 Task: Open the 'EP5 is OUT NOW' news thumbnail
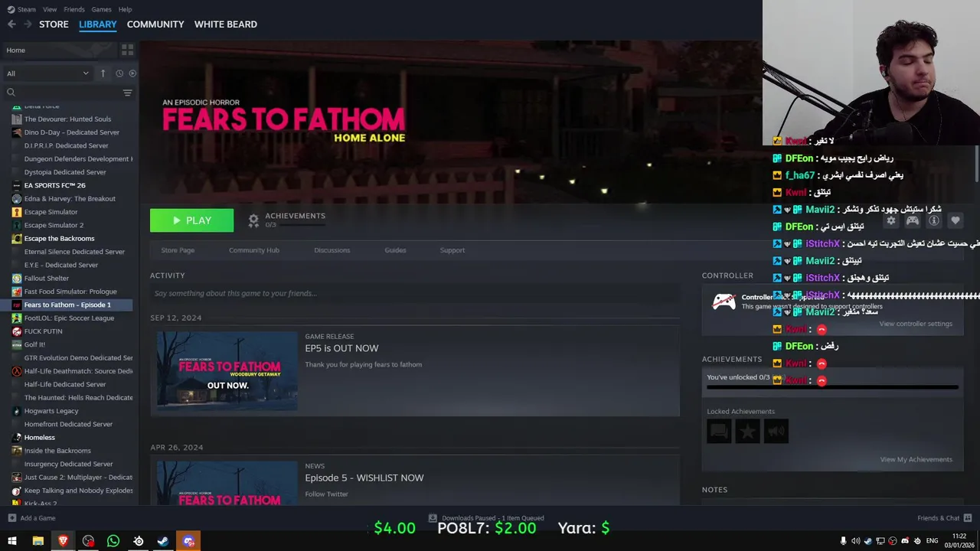click(227, 371)
